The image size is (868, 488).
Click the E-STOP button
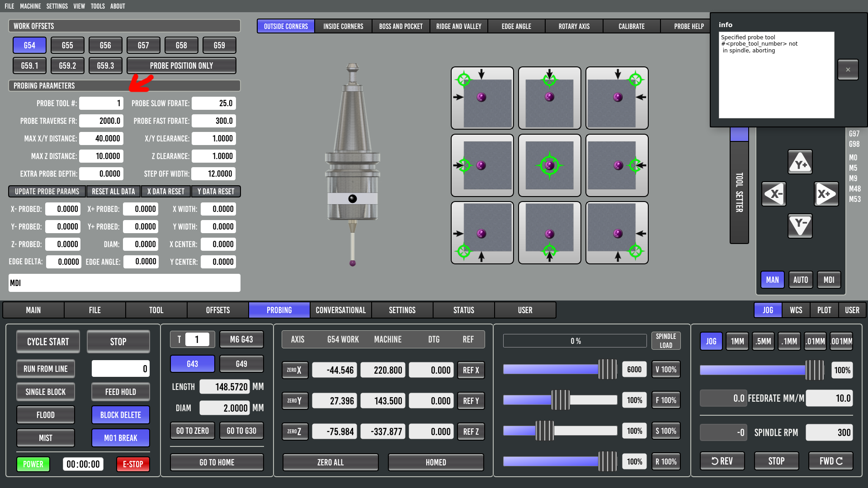[133, 464]
